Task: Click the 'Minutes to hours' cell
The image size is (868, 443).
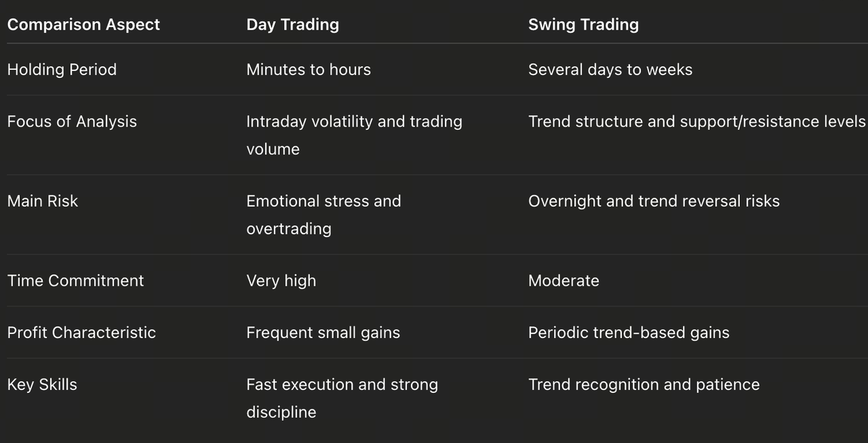Action: [x=309, y=70]
